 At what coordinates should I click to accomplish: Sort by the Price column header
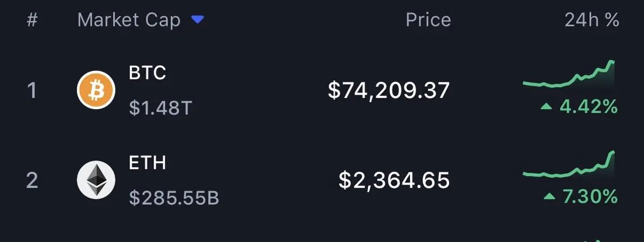click(428, 20)
